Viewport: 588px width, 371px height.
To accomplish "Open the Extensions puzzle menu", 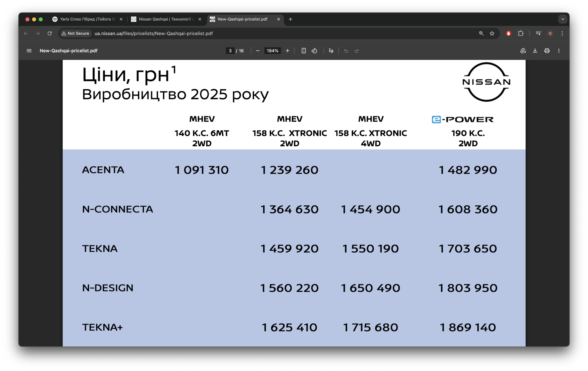I will pyautogui.click(x=521, y=34).
